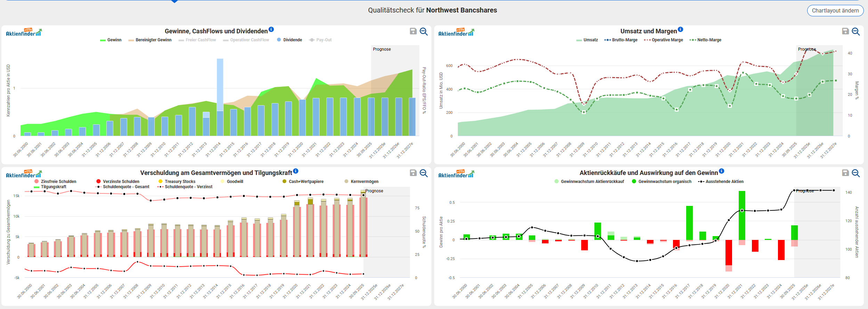Show info for Gewinne, CashFlows und Dividenden

tap(271, 30)
